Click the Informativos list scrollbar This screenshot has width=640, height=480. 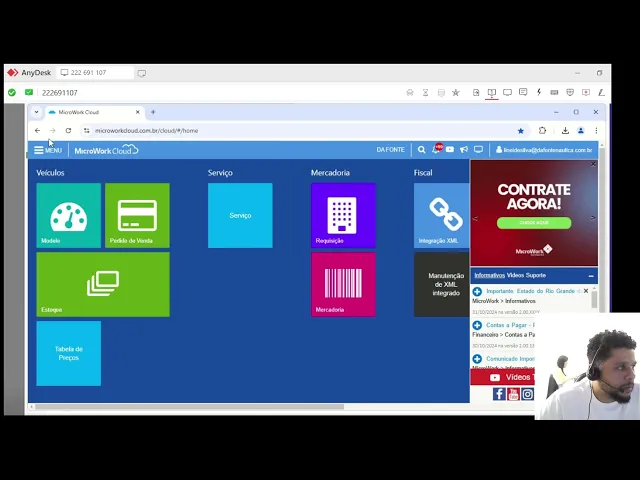[594, 300]
